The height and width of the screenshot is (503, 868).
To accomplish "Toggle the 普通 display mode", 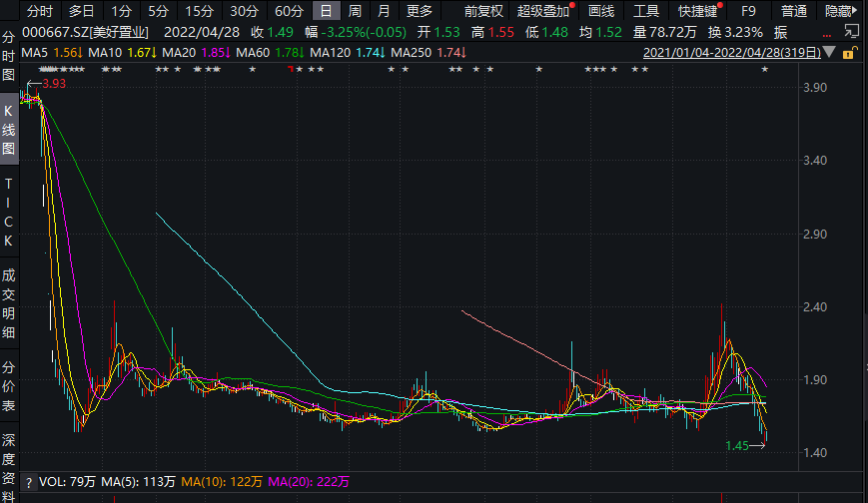I will [x=793, y=11].
